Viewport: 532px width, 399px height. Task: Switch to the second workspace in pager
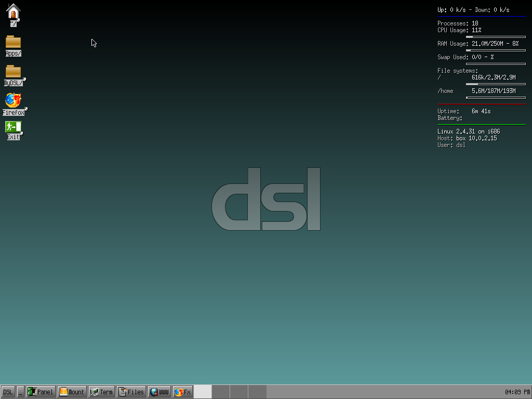(221, 392)
